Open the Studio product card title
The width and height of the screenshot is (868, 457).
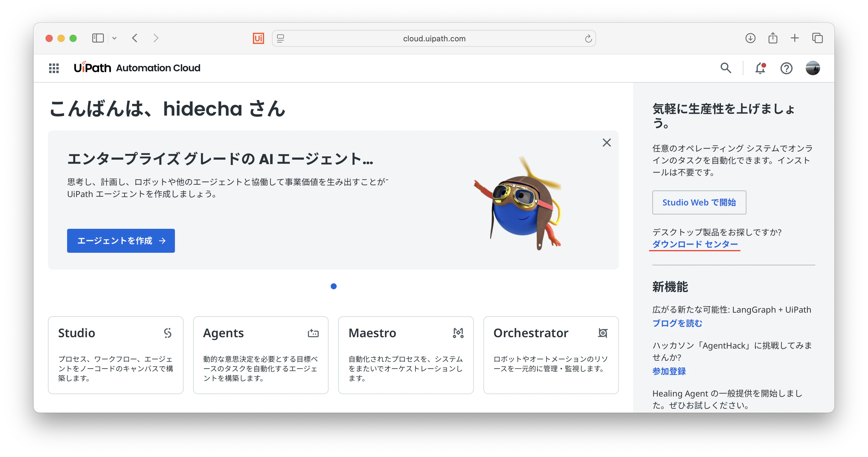(76, 333)
